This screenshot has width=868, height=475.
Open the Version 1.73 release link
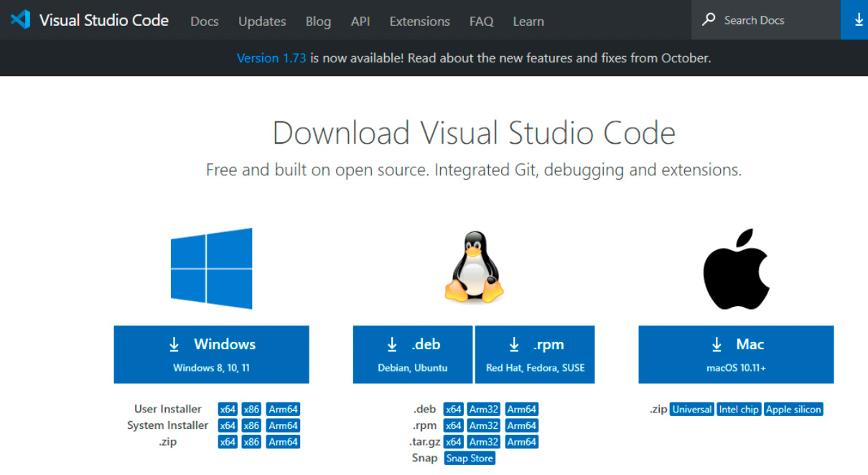click(x=271, y=58)
